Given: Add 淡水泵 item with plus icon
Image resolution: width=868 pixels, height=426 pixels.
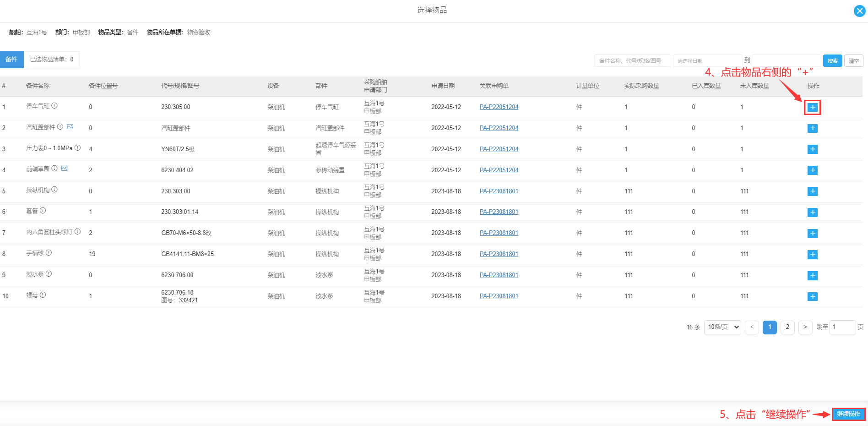Looking at the screenshot, I should click(x=812, y=276).
